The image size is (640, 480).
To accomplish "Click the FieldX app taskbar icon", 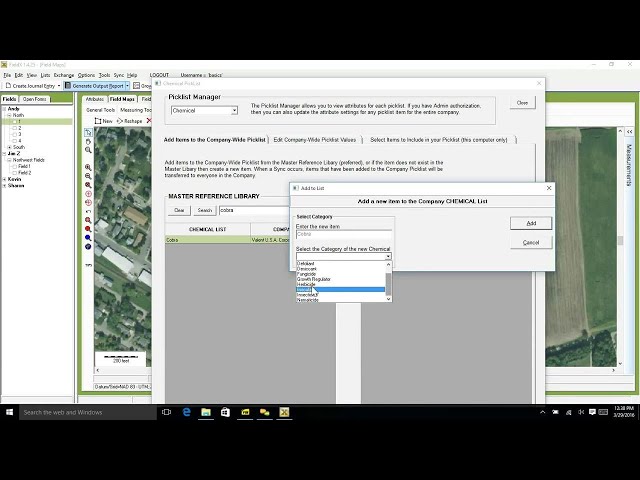I will pyautogui.click(x=284, y=412).
